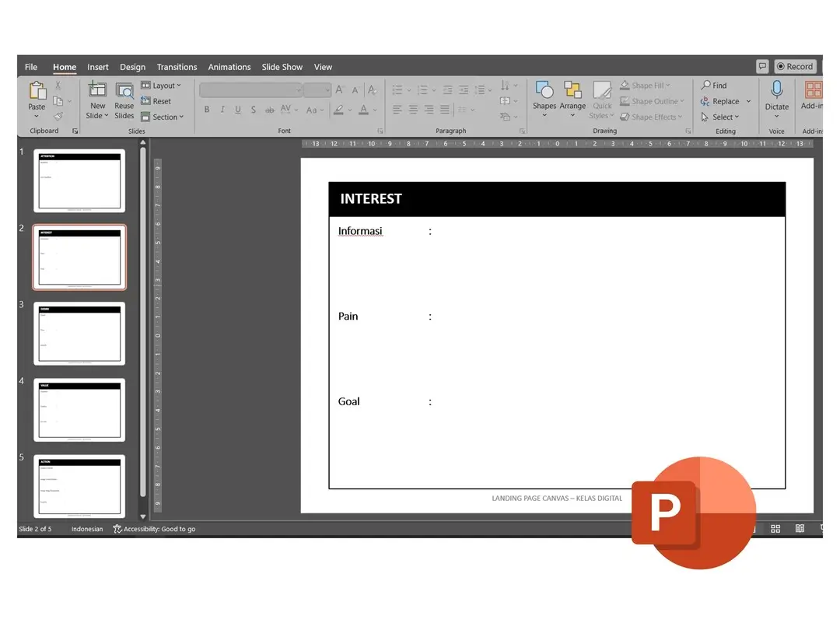The image size is (840, 630).
Task: Open the Shapes gallery
Action: 544,100
